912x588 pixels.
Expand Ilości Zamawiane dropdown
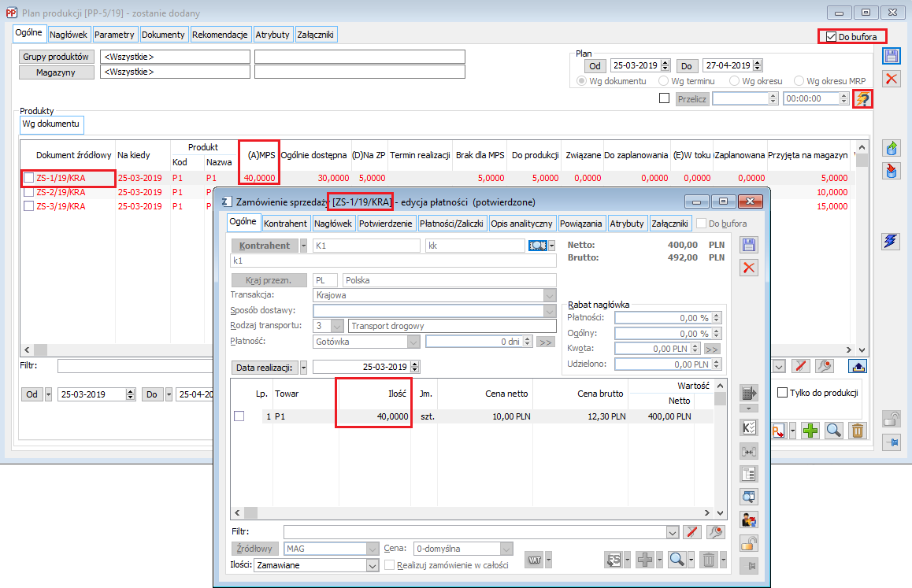point(373,565)
